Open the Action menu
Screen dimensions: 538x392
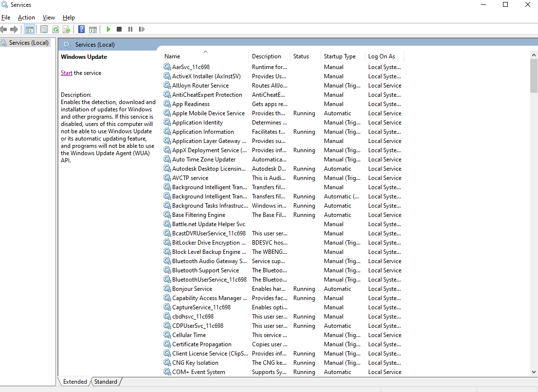[x=26, y=18]
